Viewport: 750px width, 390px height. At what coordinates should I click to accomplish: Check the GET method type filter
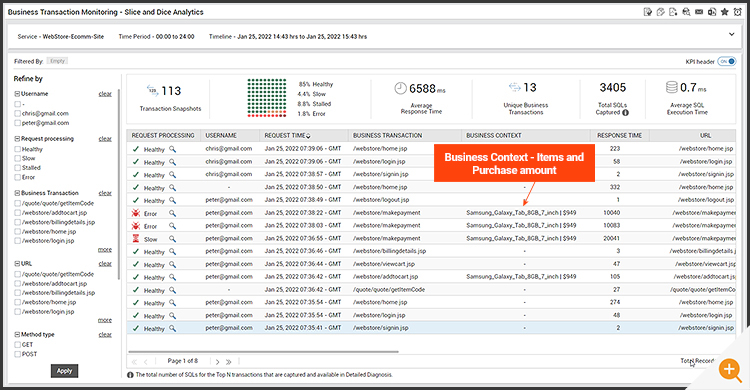click(x=18, y=345)
